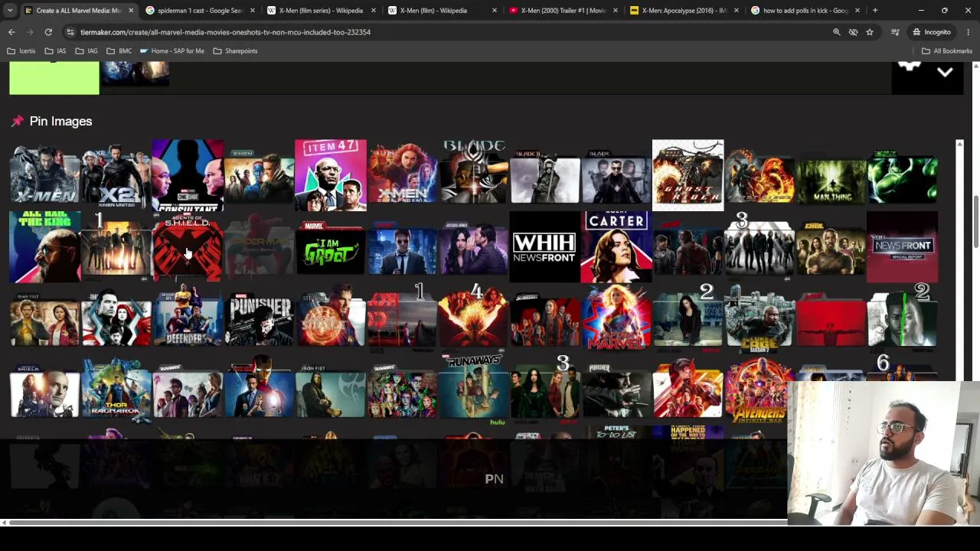Bookmark this page with the star icon
Screen dimensions: 980x551
pos(870,32)
